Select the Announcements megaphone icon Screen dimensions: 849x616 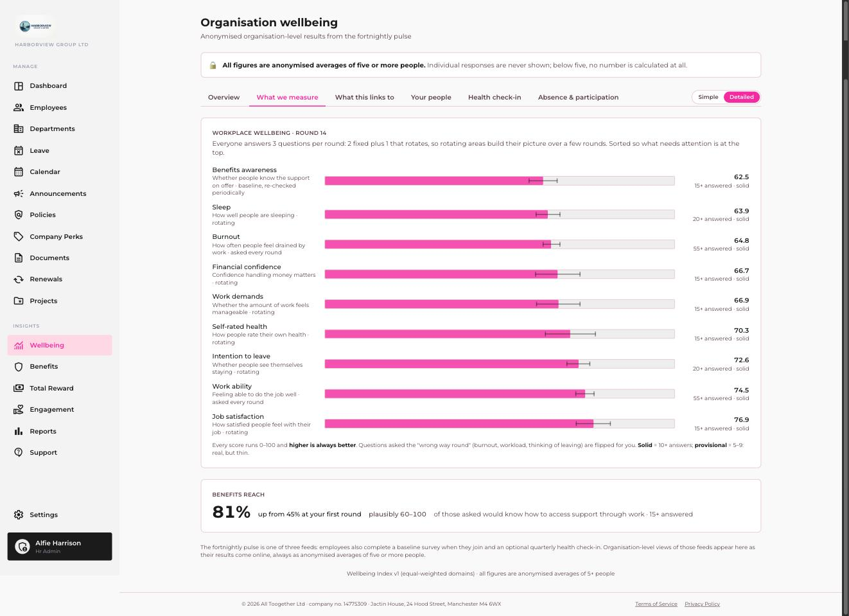click(x=19, y=193)
